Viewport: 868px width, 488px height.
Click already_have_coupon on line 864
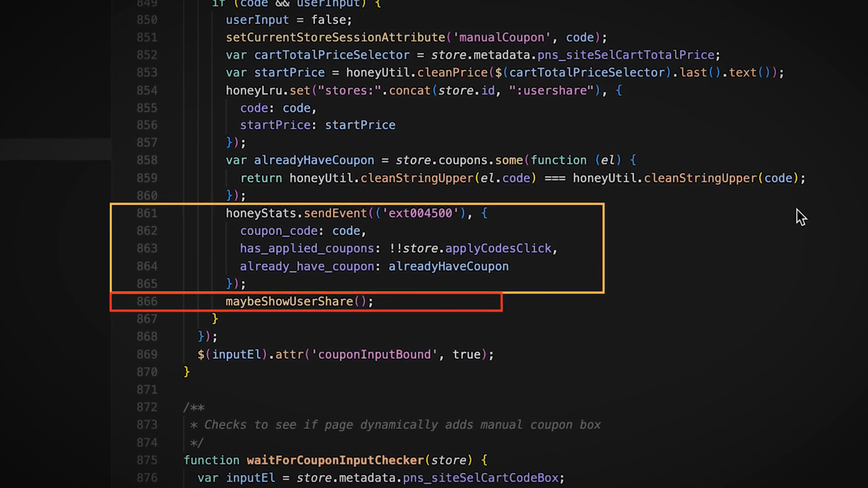(x=307, y=266)
